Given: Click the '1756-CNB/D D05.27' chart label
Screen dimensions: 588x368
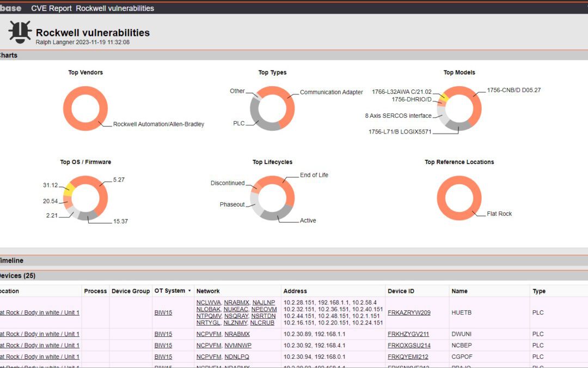Looking at the screenshot, I should [x=514, y=90].
